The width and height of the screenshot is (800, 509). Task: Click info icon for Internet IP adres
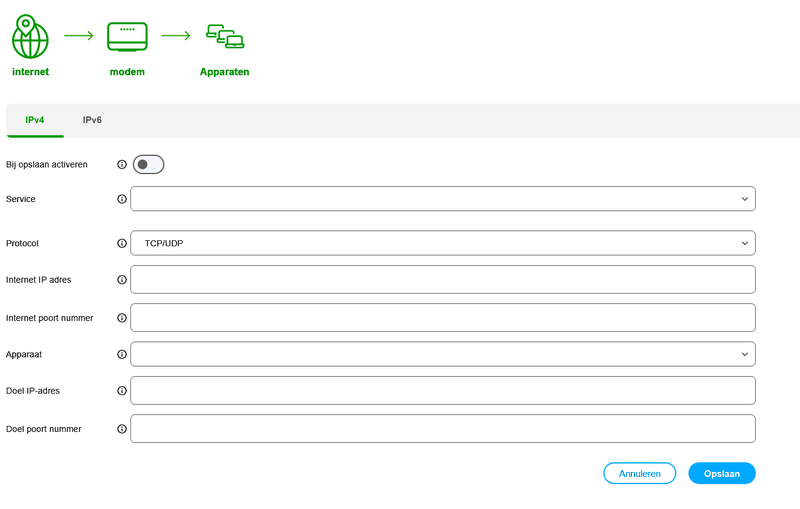tap(122, 280)
